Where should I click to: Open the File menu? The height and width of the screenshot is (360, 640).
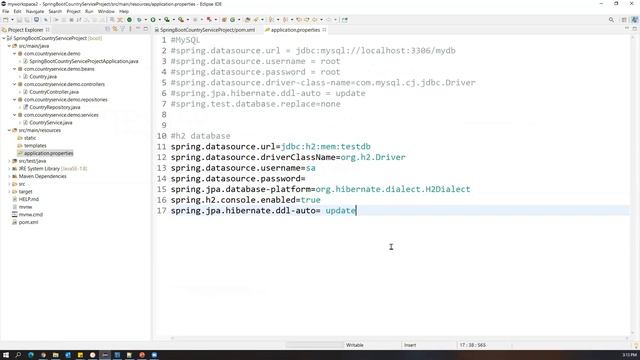point(5,11)
